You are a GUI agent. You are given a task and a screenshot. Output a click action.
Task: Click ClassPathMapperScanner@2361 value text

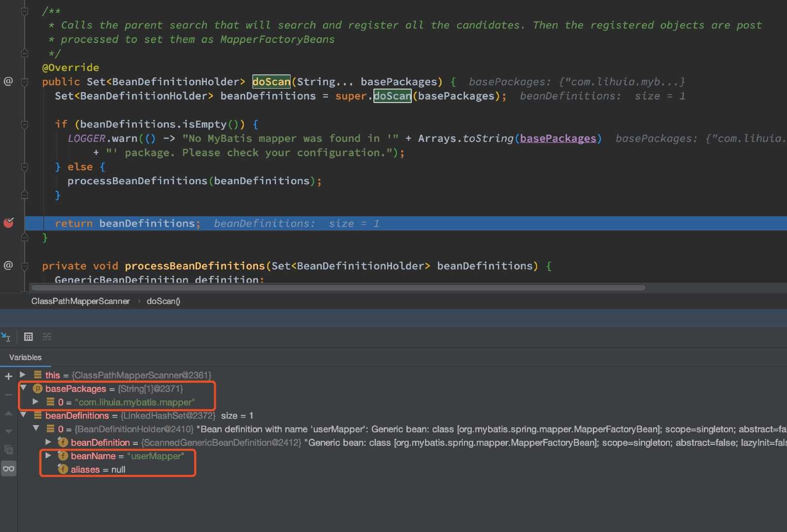[141, 375]
